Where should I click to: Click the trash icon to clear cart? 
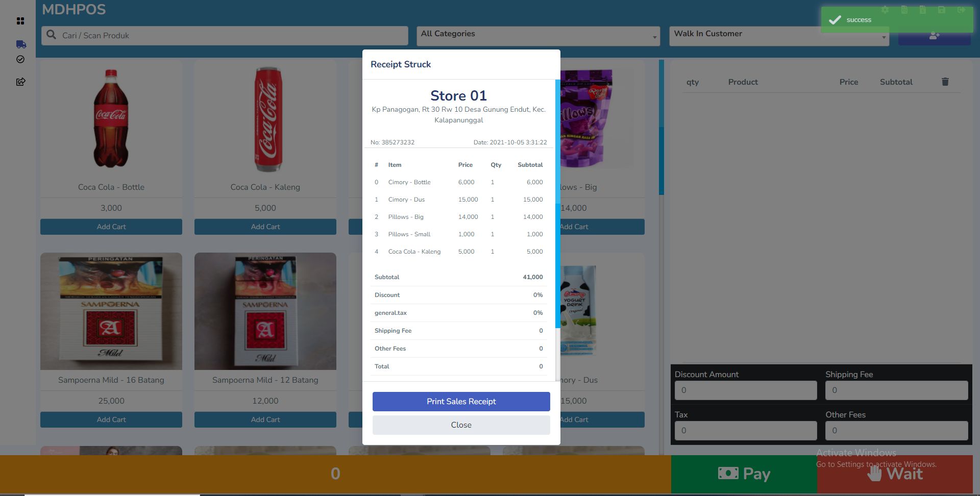click(x=945, y=82)
